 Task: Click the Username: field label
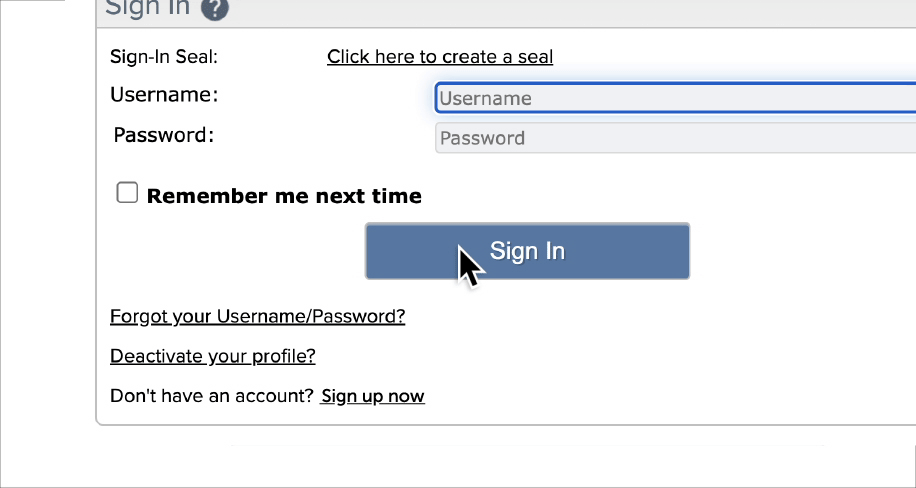pyautogui.click(x=164, y=95)
